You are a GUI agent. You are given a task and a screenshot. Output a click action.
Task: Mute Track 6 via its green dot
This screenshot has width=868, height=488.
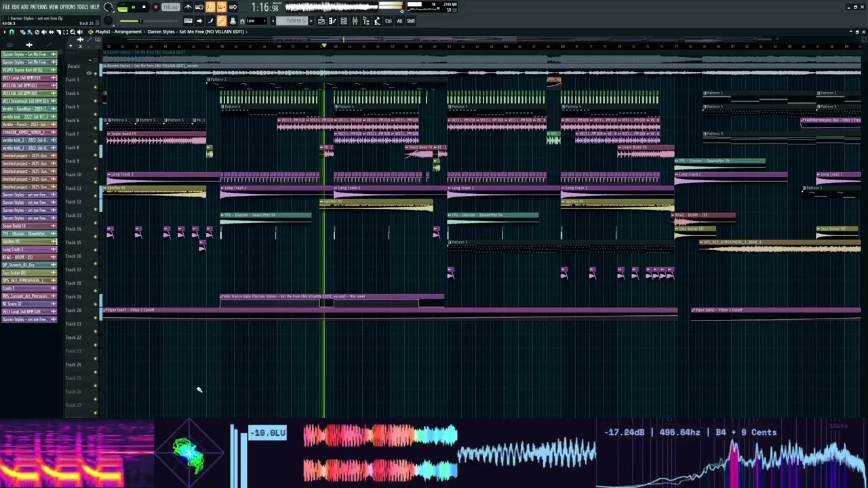tap(96, 127)
